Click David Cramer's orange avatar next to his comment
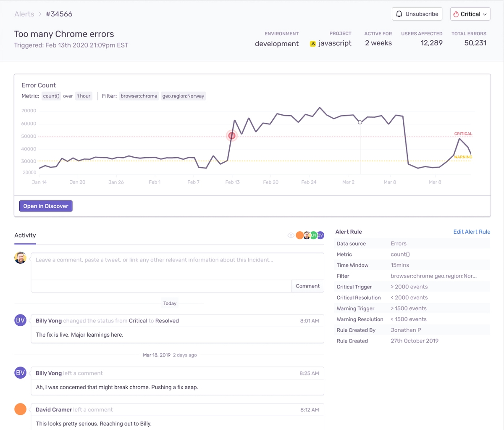The width and height of the screenshot is (504, 430). [21, 409]
